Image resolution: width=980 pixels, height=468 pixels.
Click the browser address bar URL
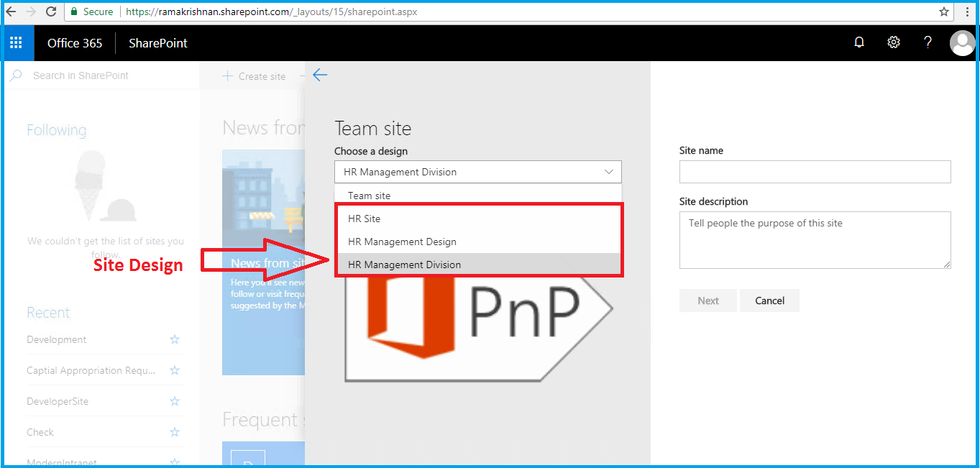271,12
